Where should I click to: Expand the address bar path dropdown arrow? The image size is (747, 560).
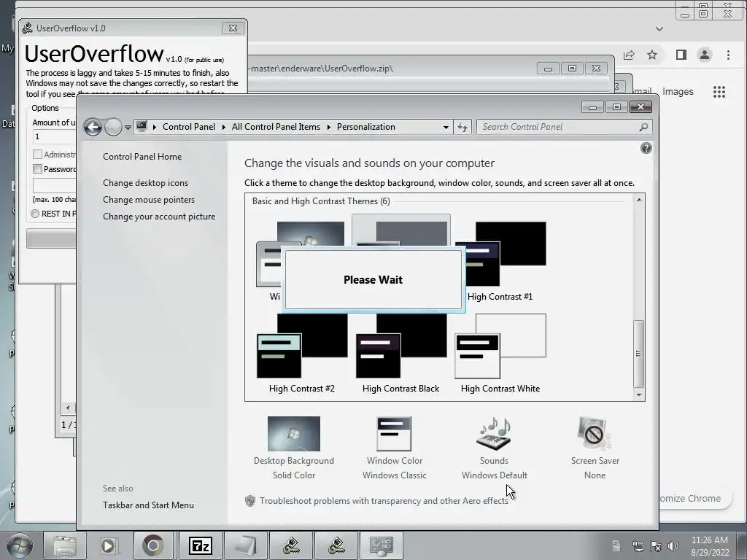[x=446, y=127]
